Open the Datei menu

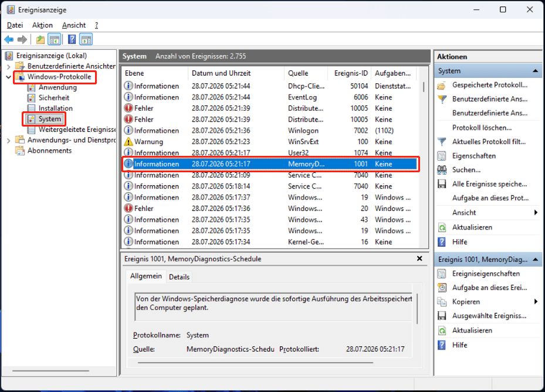pyautogui.click(x=15, y=25)
